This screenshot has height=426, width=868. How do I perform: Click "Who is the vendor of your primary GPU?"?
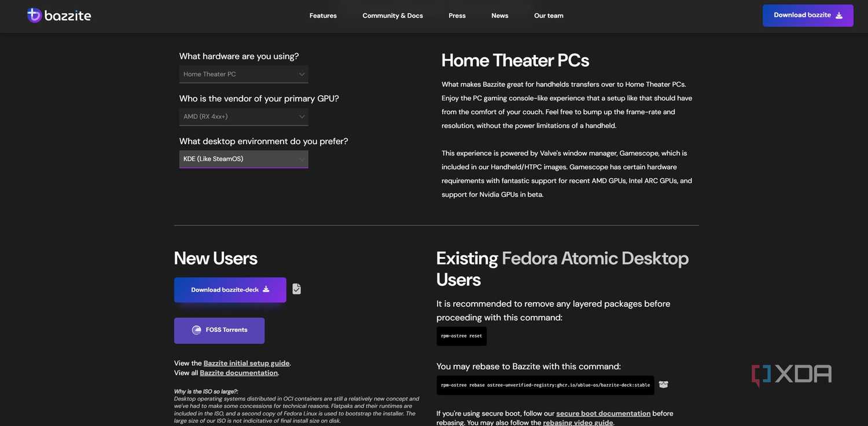(x=259, y=99)
